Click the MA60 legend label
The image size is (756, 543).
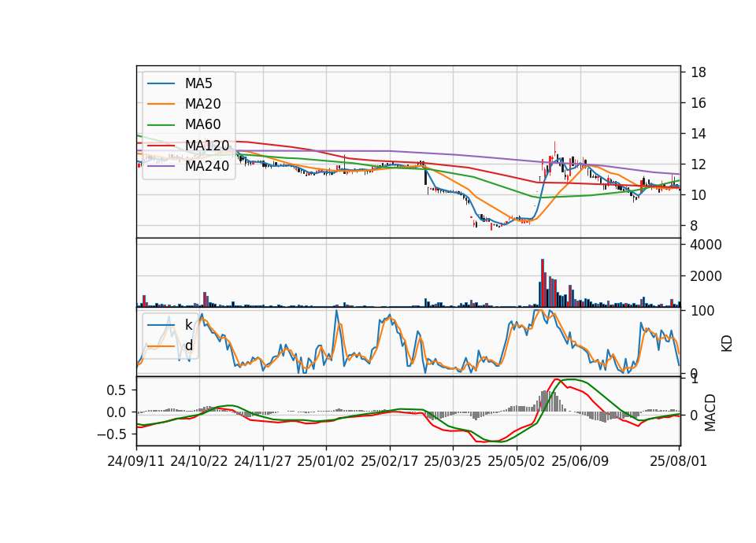202,124
